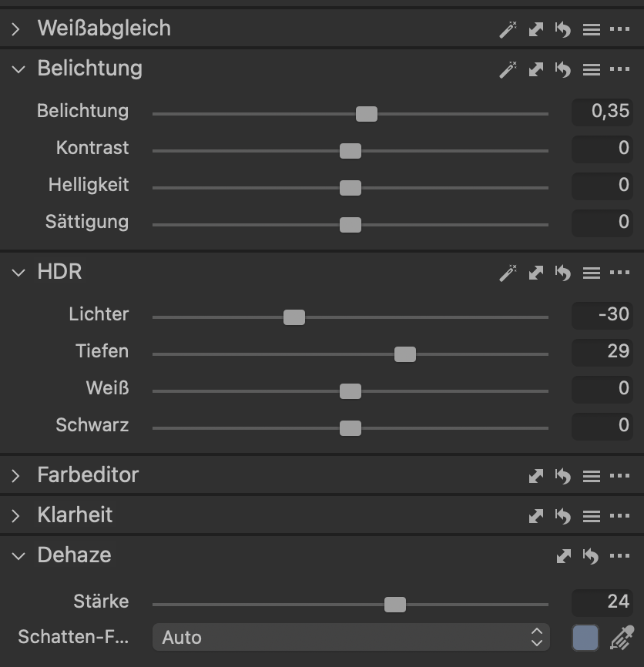Reset the Belichtung tool adjustments
This screenshot has width=644, height=667.
click(563, 69)
